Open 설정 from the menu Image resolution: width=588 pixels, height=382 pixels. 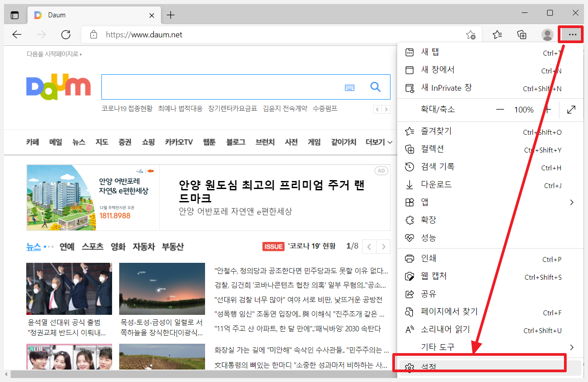point(490,367)
